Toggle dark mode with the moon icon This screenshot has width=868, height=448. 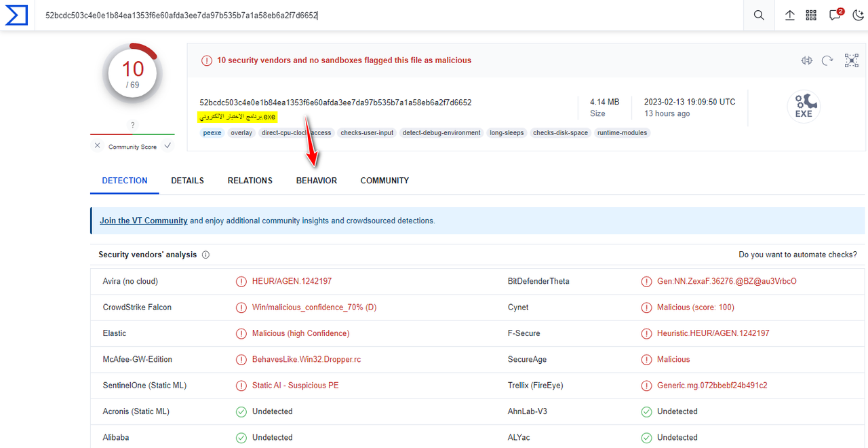858,15
